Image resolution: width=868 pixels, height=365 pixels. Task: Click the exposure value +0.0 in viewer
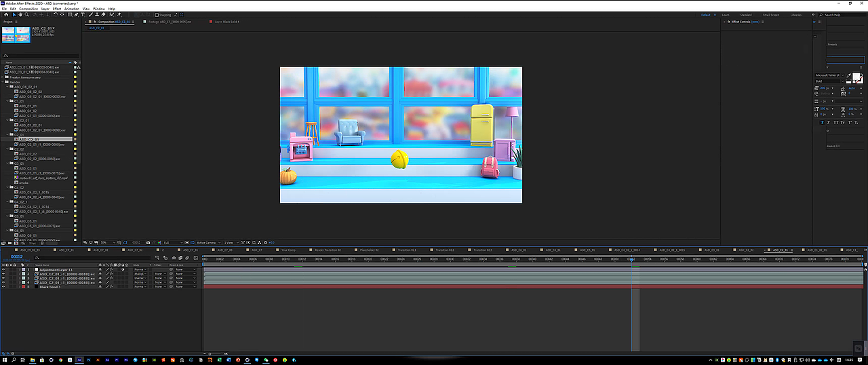click(x=272, y=242)
